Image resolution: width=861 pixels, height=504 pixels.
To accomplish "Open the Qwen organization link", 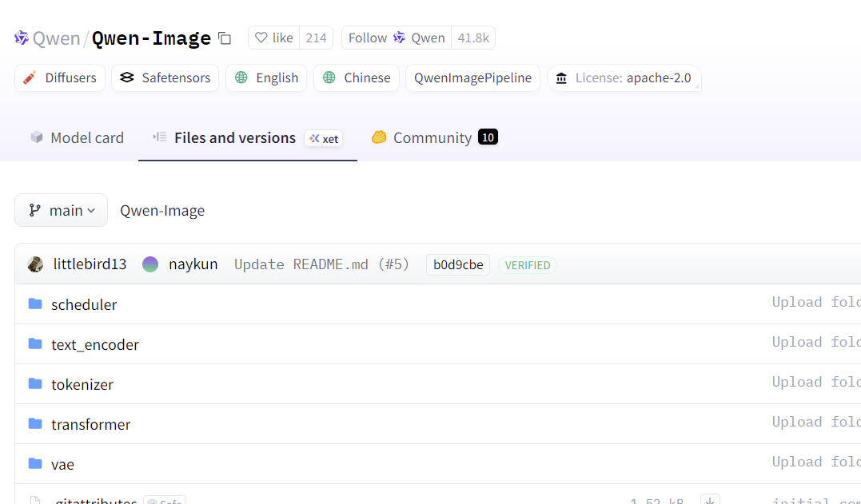I will pyautogui.click(x=56, y=38).
